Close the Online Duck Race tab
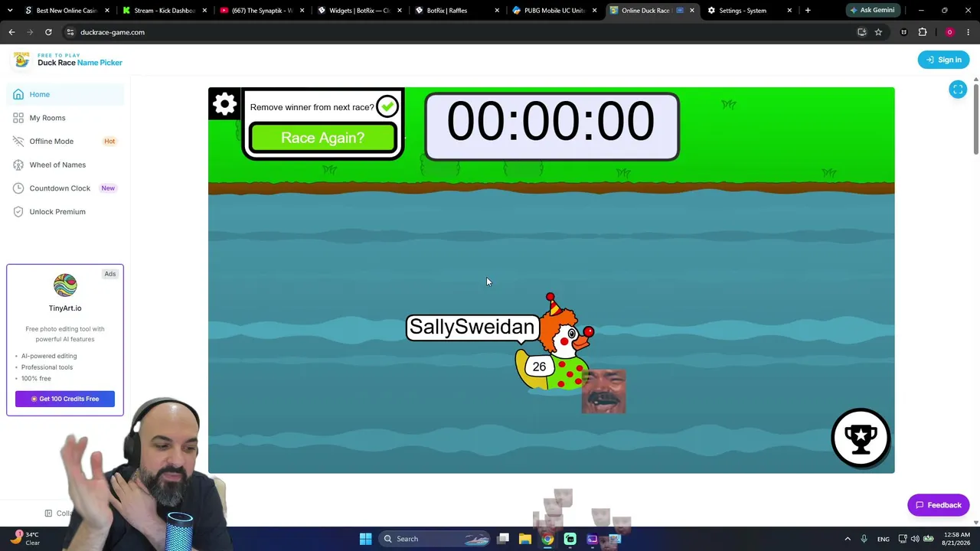This screenshot has width=980, height=551. click(x=692, y=11)
